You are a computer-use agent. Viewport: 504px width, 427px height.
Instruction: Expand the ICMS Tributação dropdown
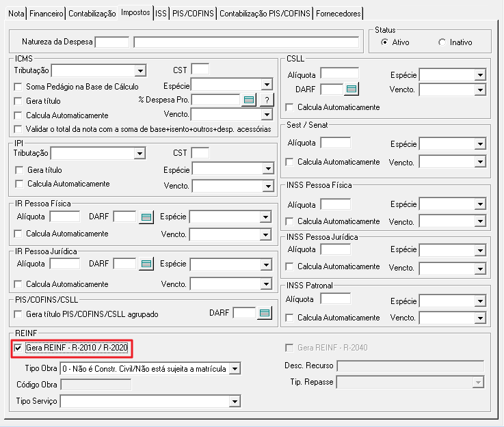(140, 70)
